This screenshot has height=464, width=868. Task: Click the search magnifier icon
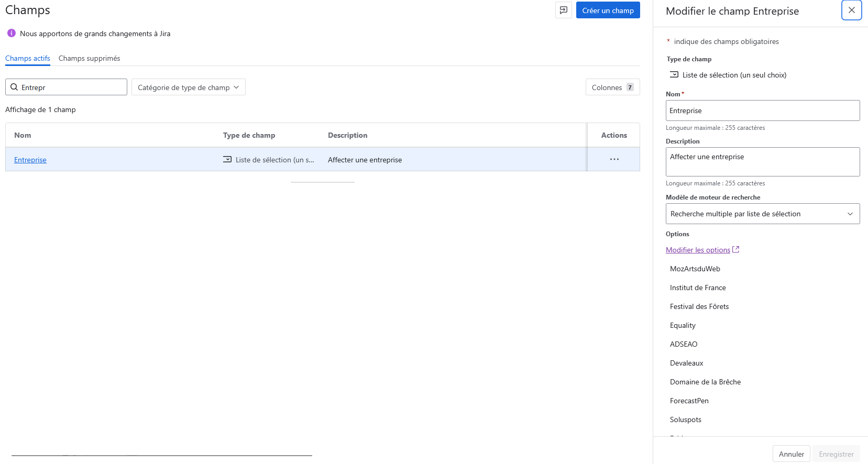point(14,87)
